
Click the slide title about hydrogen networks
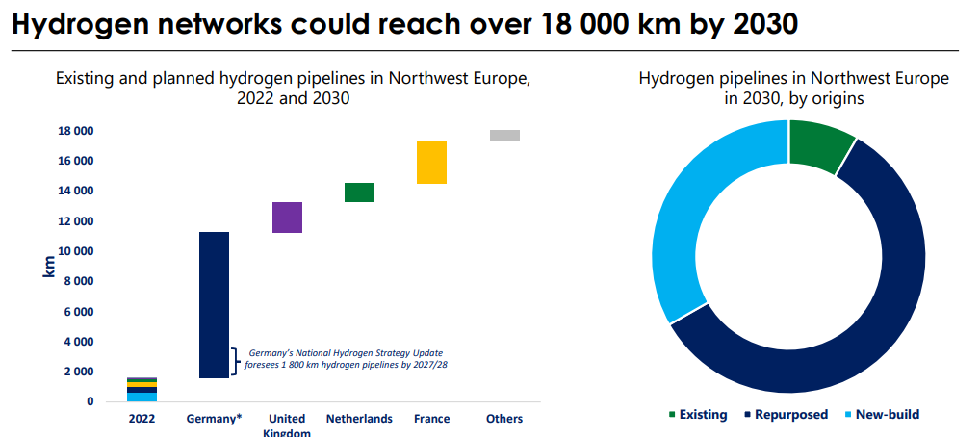click(404, 24)
